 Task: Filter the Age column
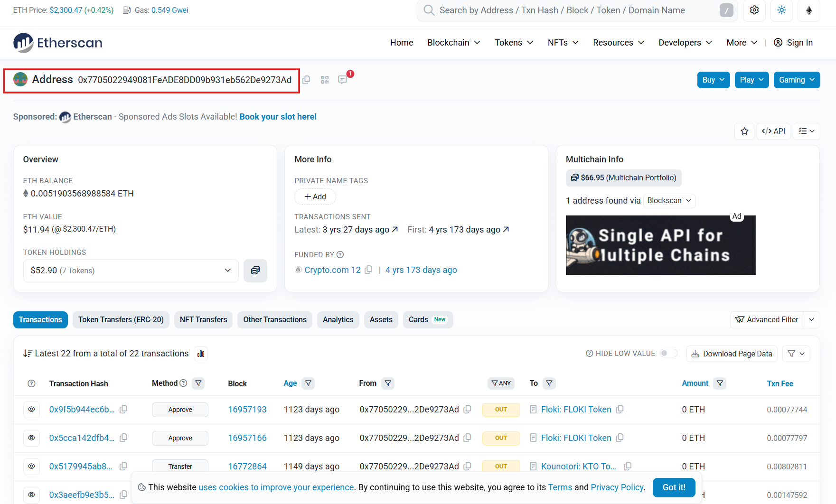[x=309, y=383]
